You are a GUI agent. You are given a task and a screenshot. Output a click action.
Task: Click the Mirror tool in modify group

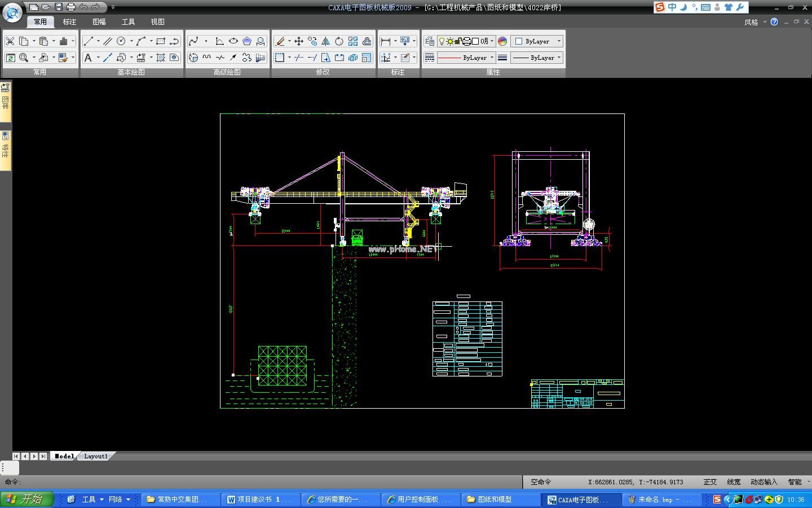(x=325, y=41)
